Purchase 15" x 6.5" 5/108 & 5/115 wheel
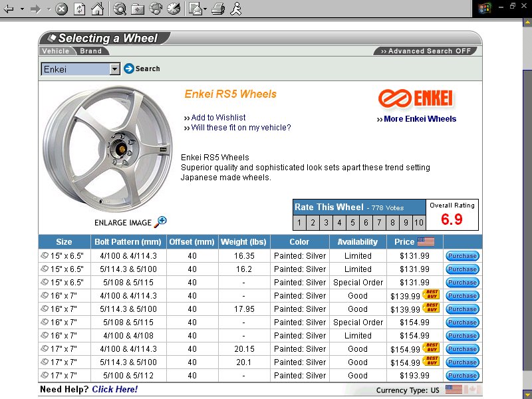532x399 pixels. [462, 282]
